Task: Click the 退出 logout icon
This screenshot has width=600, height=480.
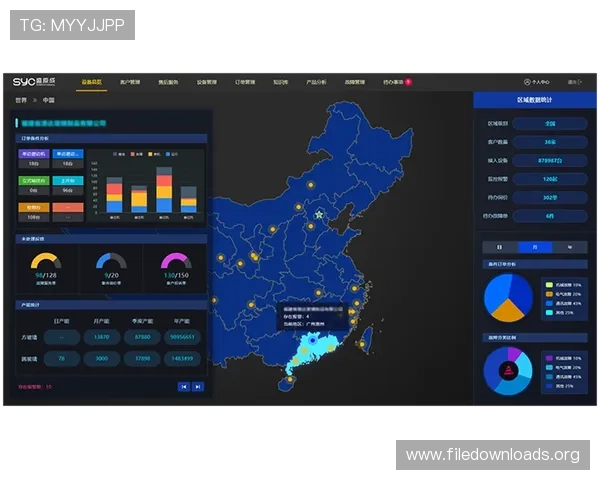Action: click(x=575, y=82)
